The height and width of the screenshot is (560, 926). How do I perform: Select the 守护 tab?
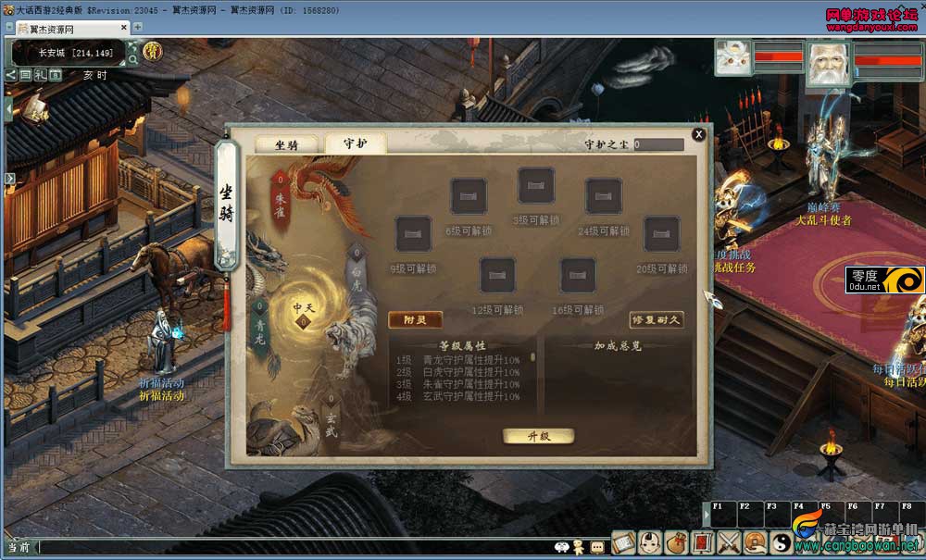pyautogui.click(x=356, y=143)
